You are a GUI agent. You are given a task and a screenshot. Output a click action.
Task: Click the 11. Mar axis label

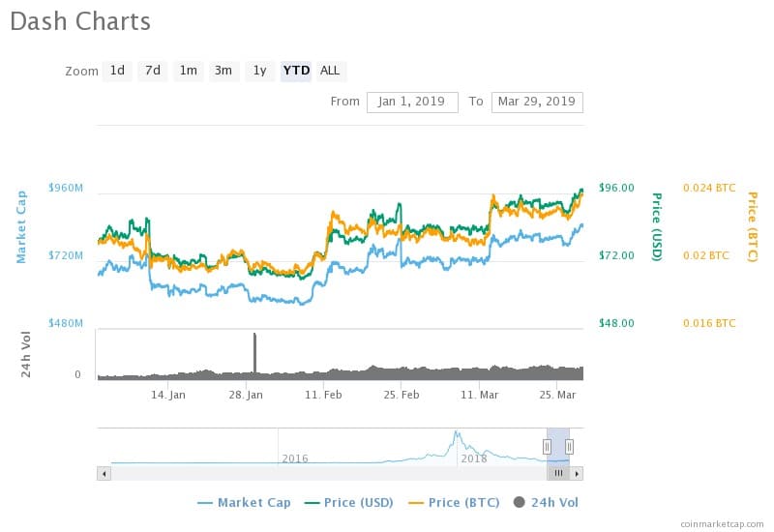(479, 396)
